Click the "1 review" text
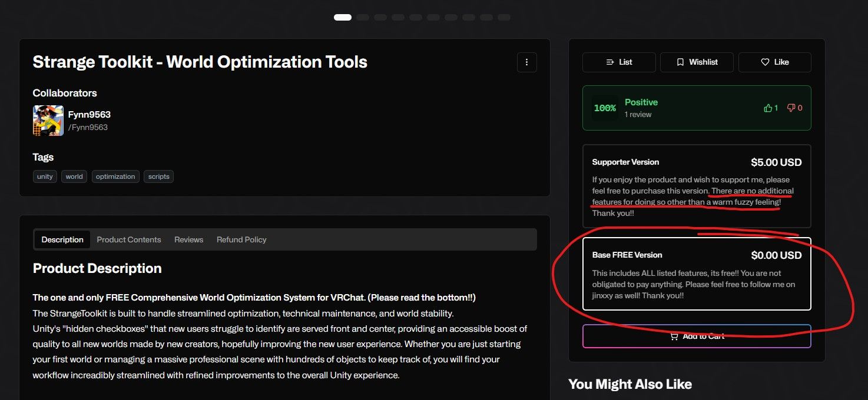Image resolution: width=868 pixels, height=400 pixels. (638, 115)
